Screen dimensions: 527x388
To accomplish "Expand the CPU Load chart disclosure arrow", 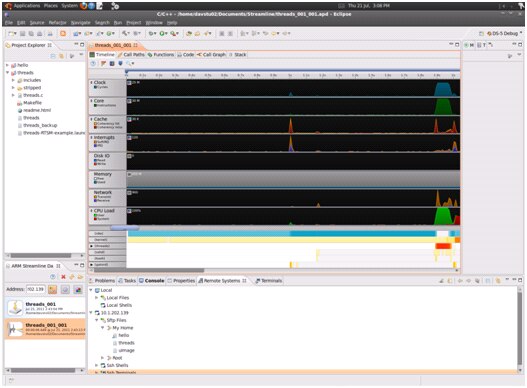I will pyautogui.click(x=91, y=210).
